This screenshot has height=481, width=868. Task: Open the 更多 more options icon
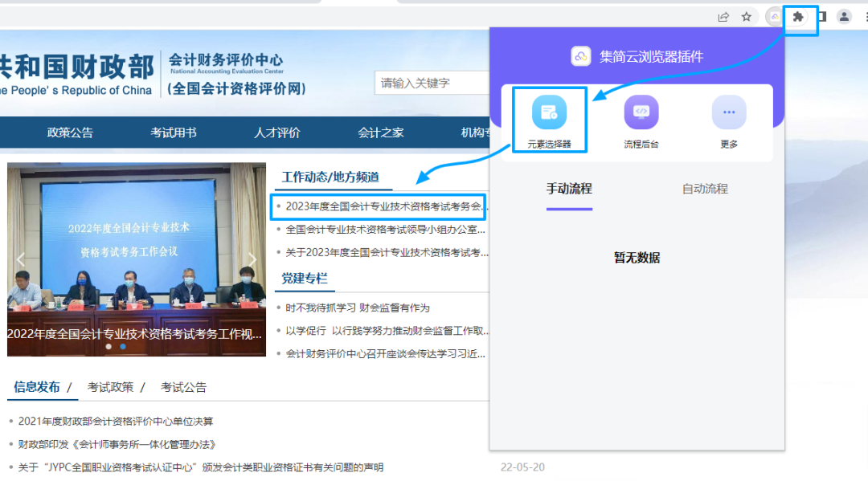point(728,121)
